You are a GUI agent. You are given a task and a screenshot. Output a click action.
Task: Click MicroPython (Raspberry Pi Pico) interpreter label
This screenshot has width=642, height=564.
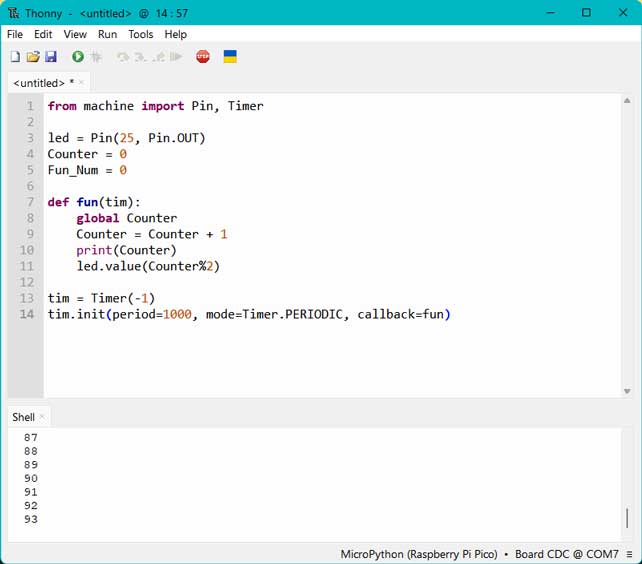tap(419, 554)
